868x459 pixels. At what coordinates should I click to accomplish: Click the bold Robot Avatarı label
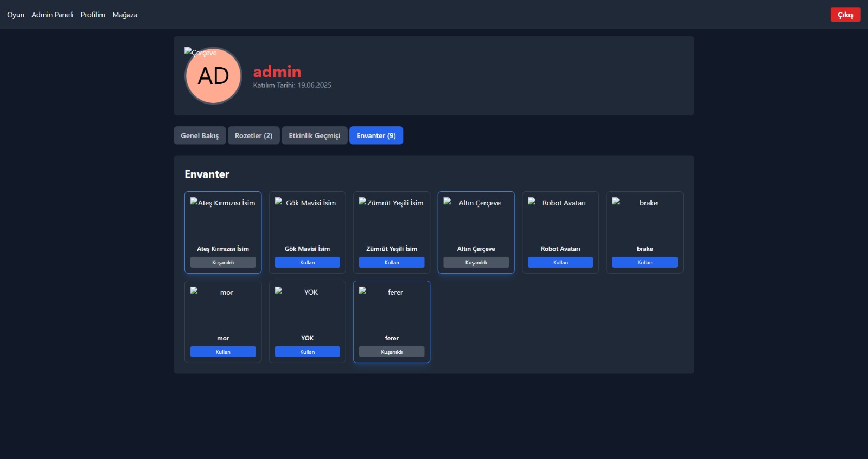point(560,249)
